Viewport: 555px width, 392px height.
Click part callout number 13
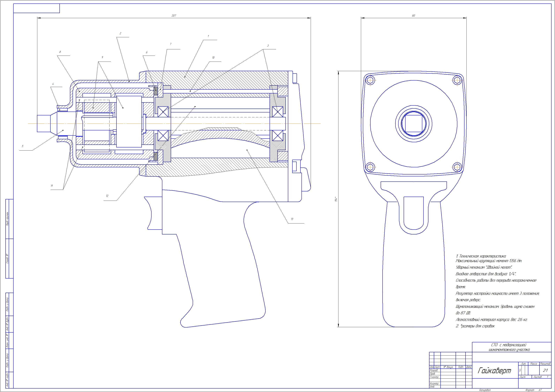coord(292,219)
